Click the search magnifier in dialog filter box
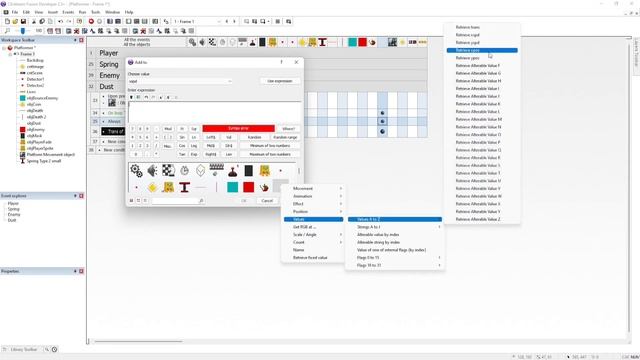The width and height of the screenshot is (640, 360). click(x=201, y=201)
